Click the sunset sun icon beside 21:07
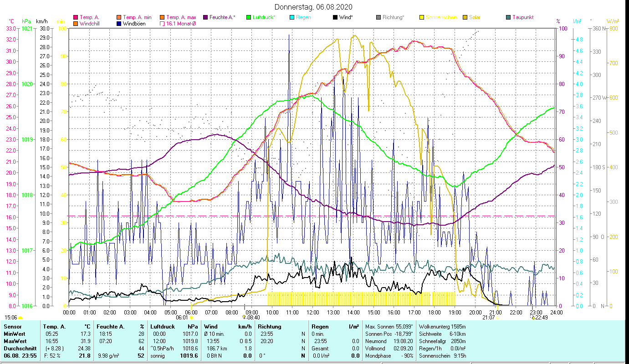Screen dimensions: 629x364 coord(497,318)
